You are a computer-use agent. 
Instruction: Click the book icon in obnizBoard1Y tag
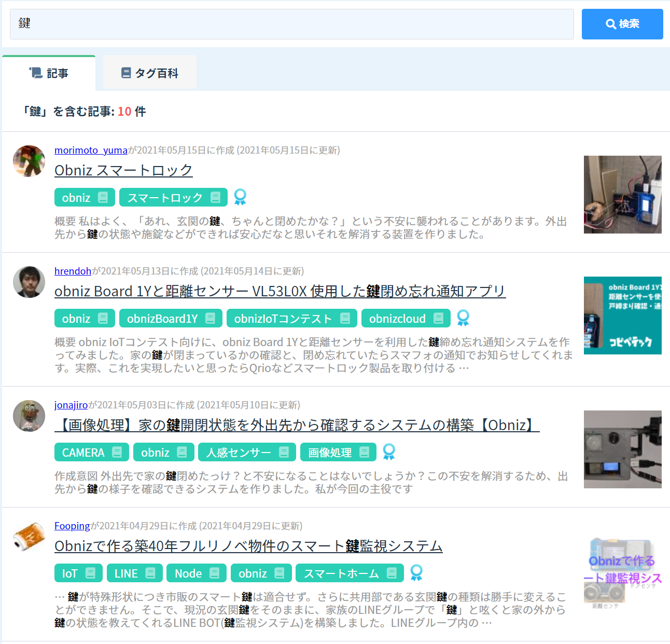click(210, 319)
